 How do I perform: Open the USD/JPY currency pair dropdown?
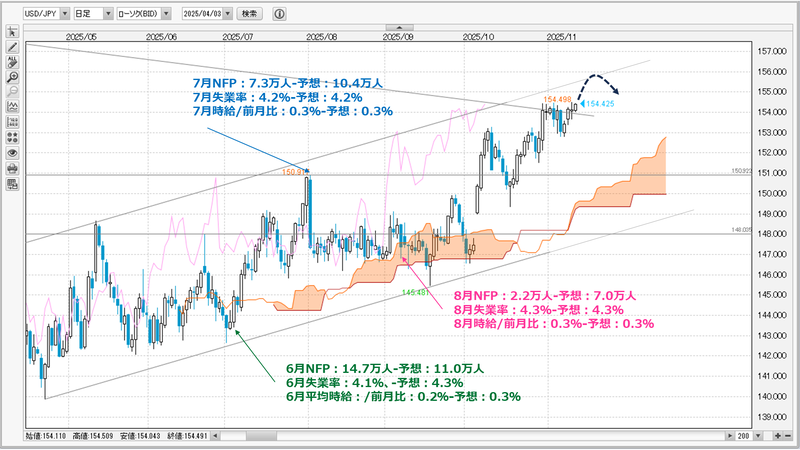coord(64,14)
